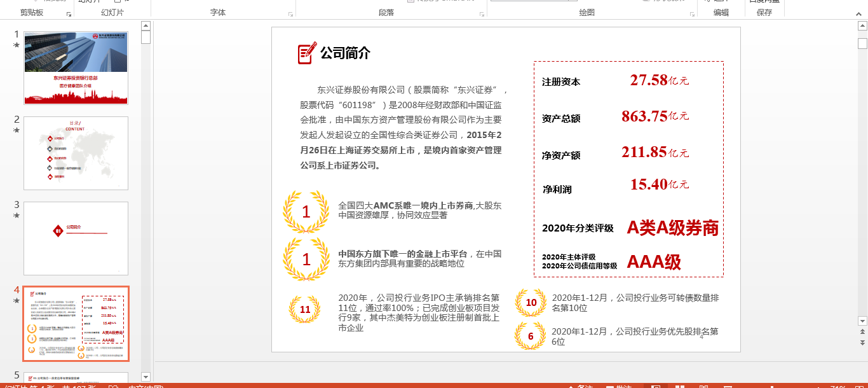868x388 pixels.
Task: Click animation star icon beside slide 4
Action: click(17, 300)
